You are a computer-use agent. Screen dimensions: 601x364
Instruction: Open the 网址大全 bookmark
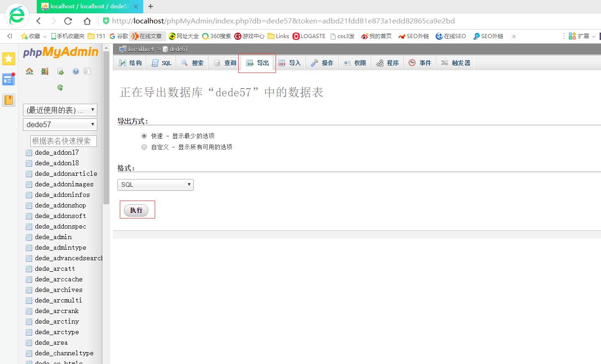tap(184, 36)
